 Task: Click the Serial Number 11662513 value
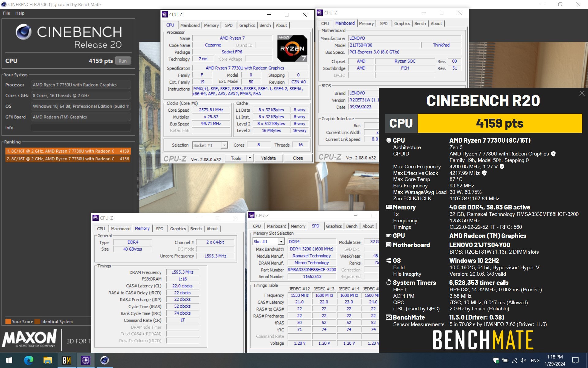click(x=312, y=276)
